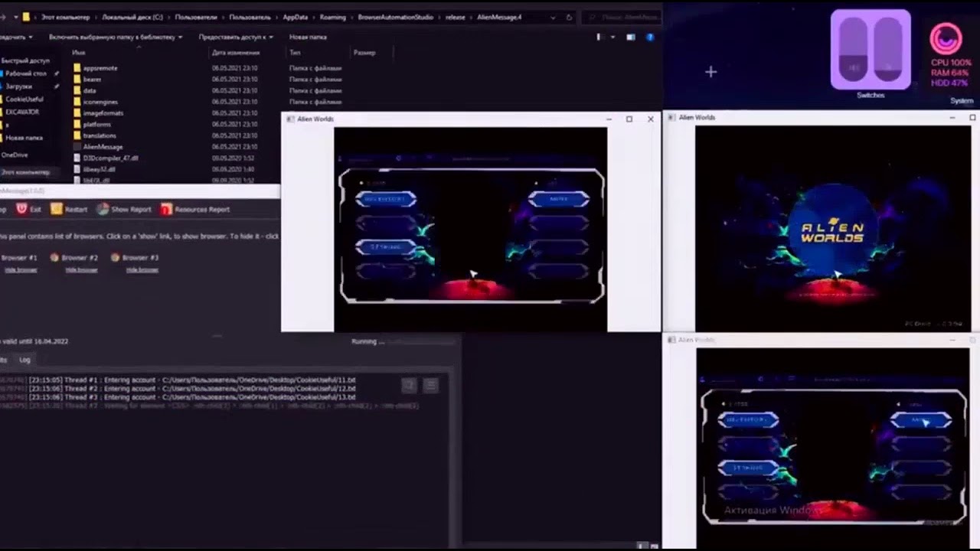This screenshot has height=551, width=980.
Task: Click the Restart icon in BAS toolbar
Action: pyautogui.click(x=57, y=209)
